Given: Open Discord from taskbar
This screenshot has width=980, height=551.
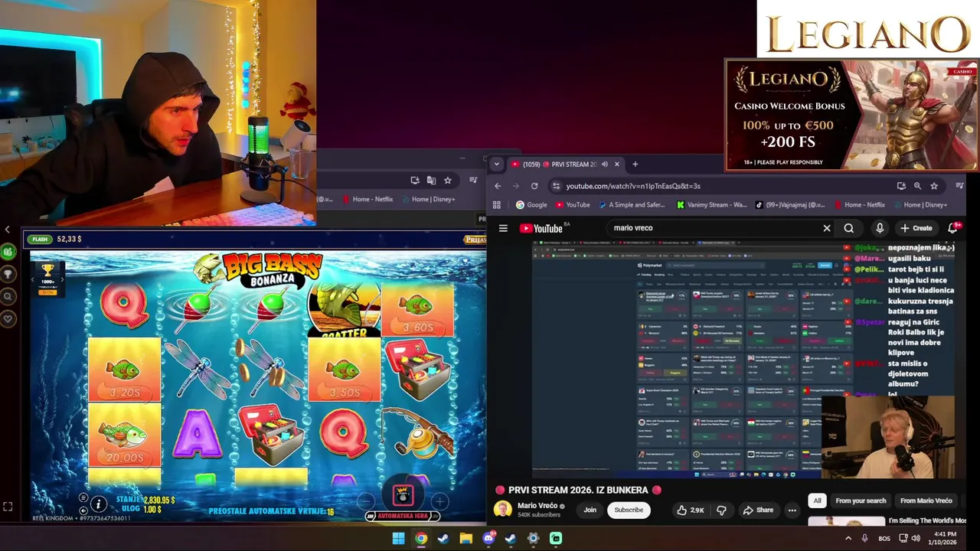Looking at the screenshot, I should pyautogui.click(x=488, y=538).
